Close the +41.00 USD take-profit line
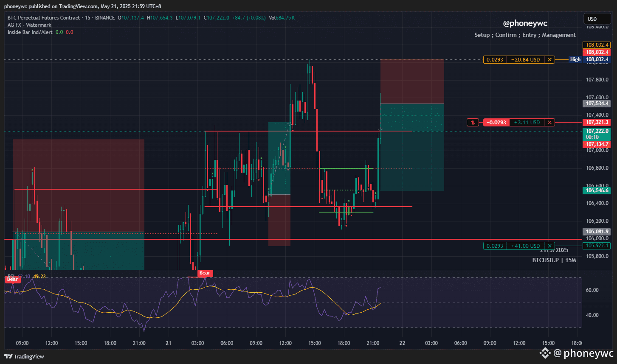Screen dimensions: 617x364 [x=550, y=246]
